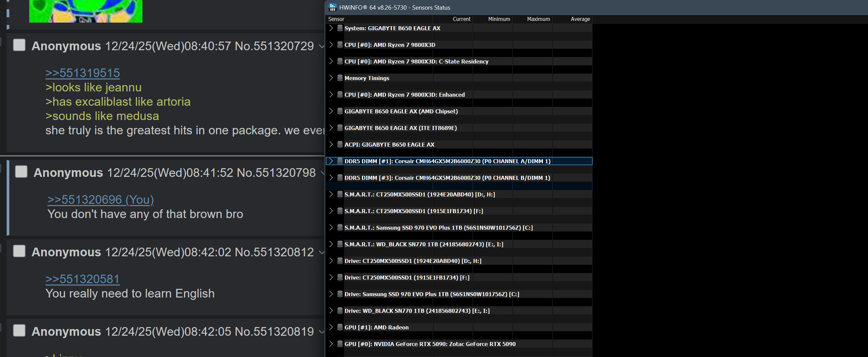Click the Maximum column header

coord(532,19)
